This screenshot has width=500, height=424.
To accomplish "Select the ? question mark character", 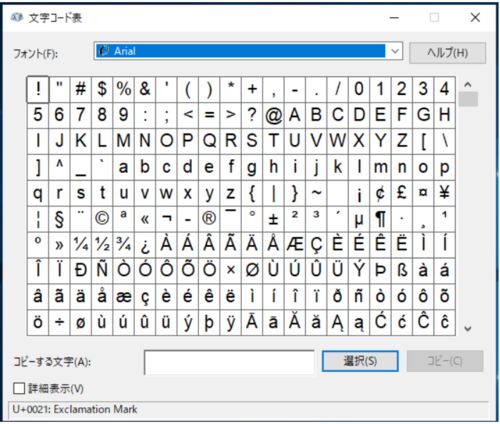I will point(252,115).
